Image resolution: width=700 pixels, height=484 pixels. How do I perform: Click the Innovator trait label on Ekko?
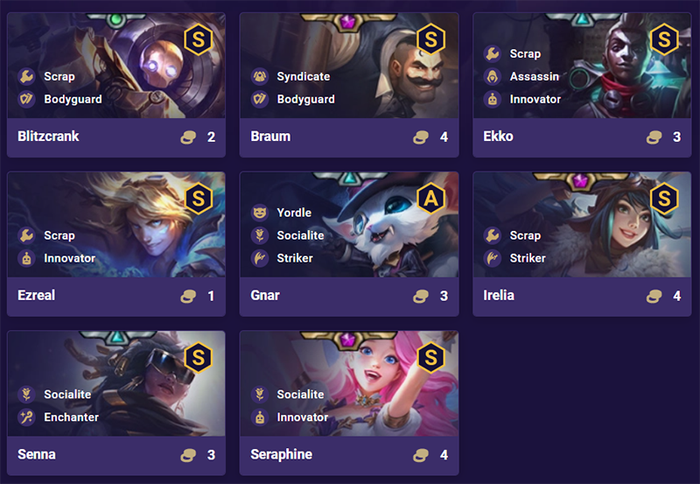click(535, 99)
